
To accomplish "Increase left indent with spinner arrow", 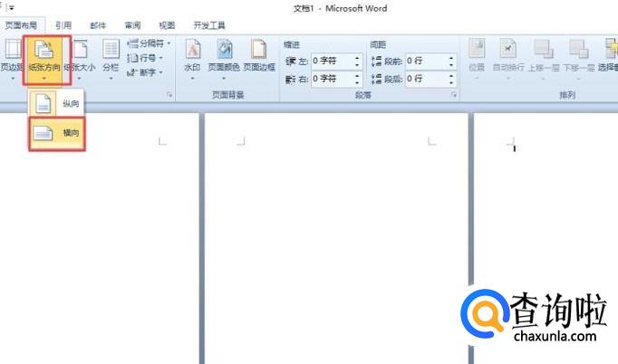I will [357, 58].
